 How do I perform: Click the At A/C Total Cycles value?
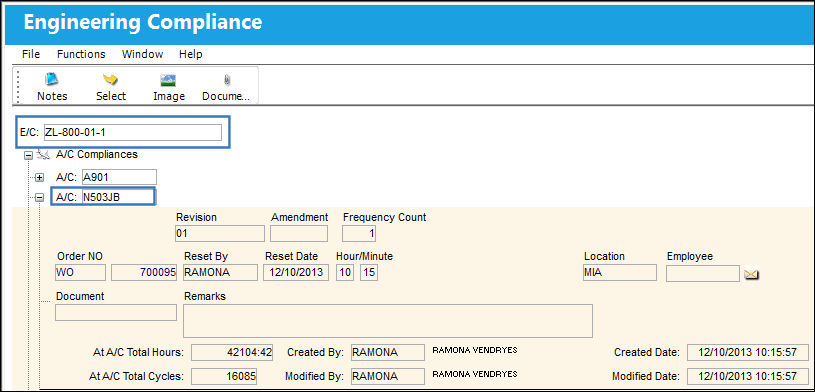click(224, 376)
